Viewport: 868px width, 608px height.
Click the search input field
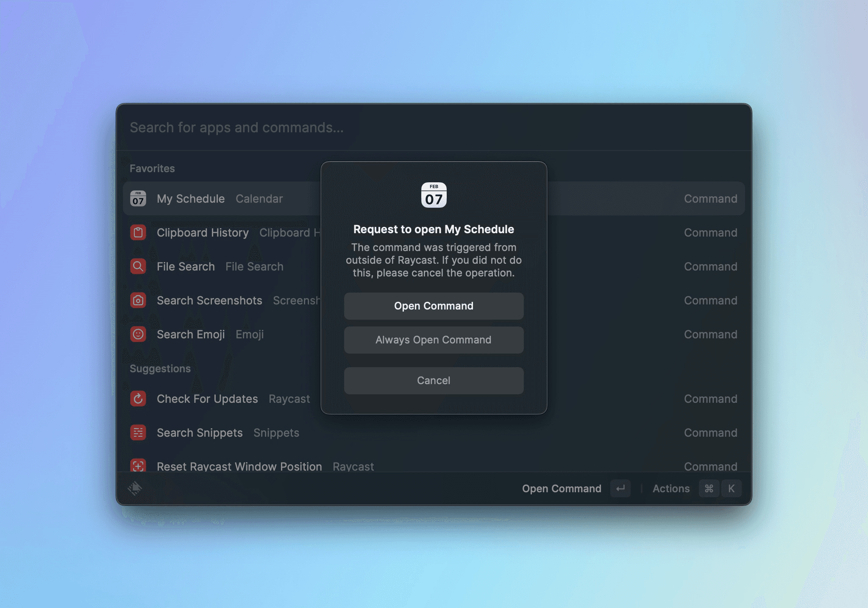coord(297,128)
